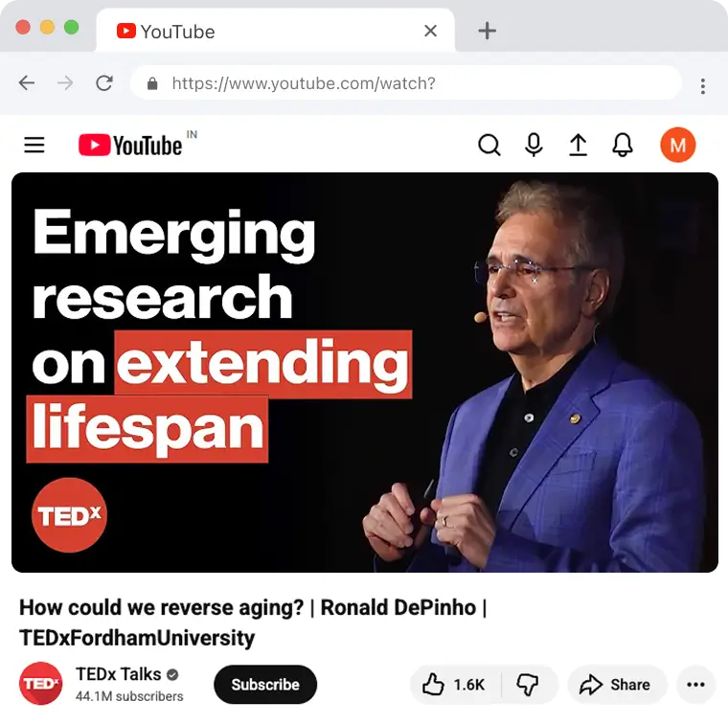Open browser three-dot options menu

703,86
